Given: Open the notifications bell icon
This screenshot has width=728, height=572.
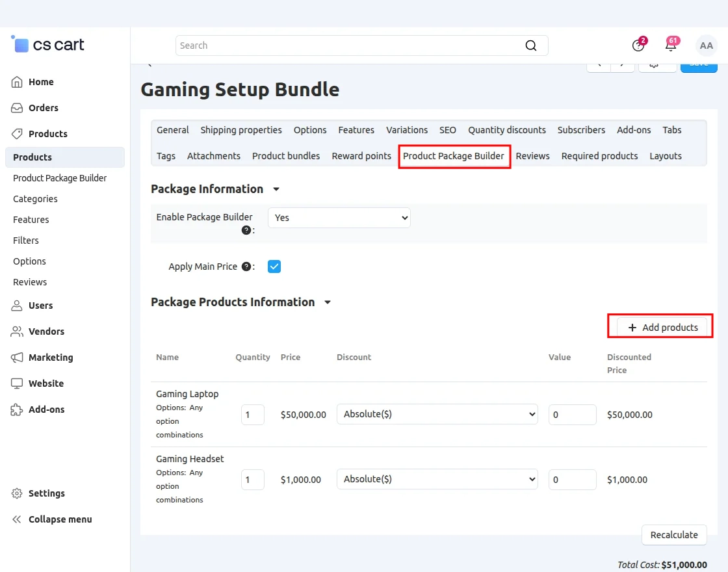Looking at the screenshot, I should click(x=670, y=45).
